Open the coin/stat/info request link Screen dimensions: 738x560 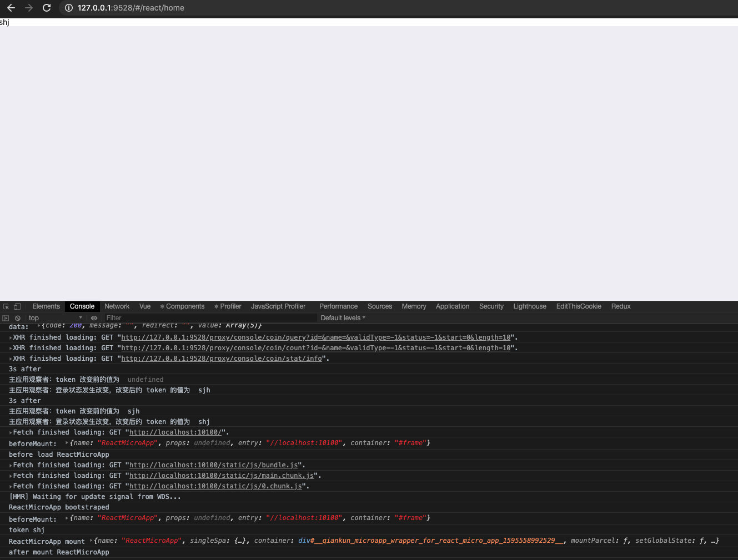pyautogui.click(x=221, y=359)
